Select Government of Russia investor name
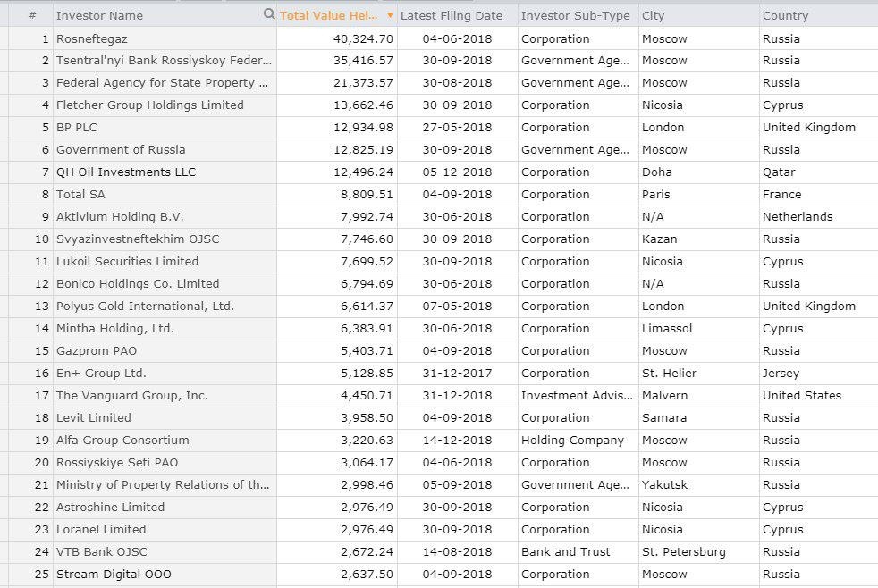This screenshot has height=588, width=878. coord(121,150)
